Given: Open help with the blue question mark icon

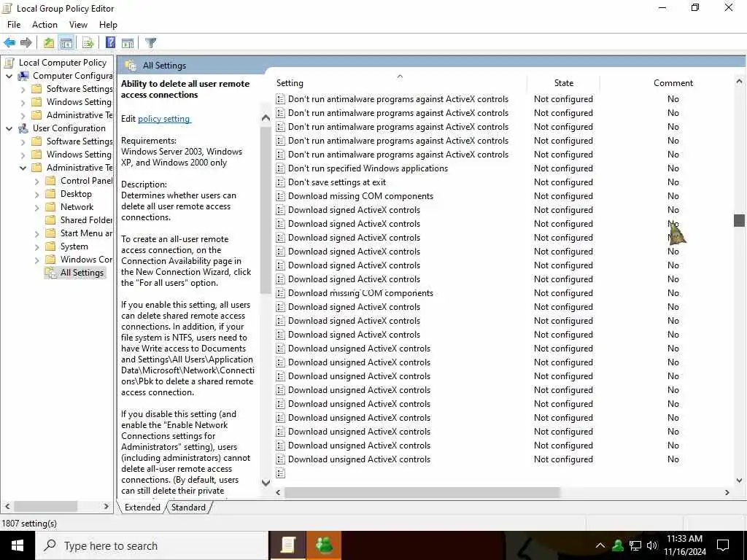Looking at the screenshot, I should 110,42.
